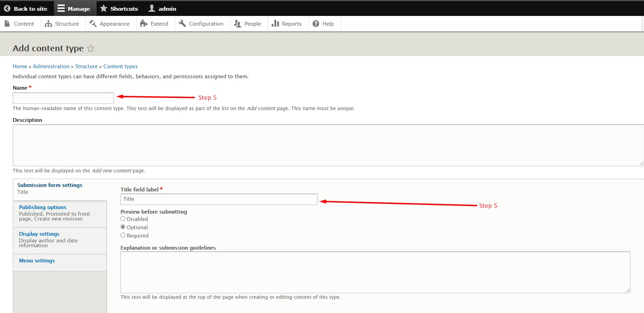Screen dimensions: 644x313
Task: Open the Administration breadcrumb link
Action: (51, 66)
